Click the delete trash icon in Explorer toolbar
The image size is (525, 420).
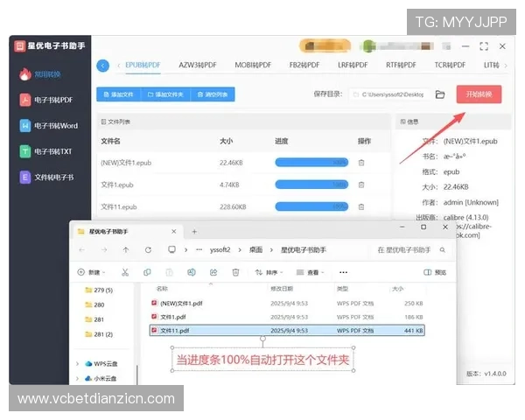235,272
